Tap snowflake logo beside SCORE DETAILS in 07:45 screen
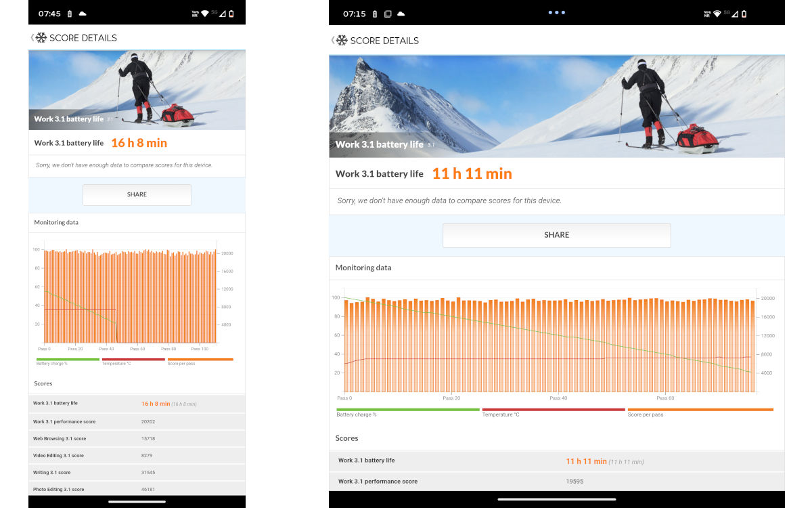 coord(41,38)
